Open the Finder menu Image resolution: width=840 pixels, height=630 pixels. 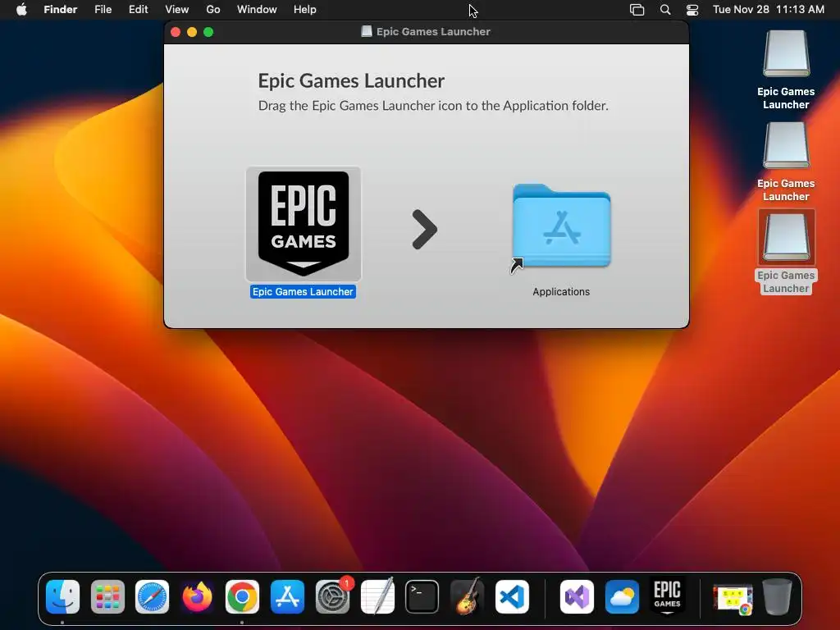[61, 10]
